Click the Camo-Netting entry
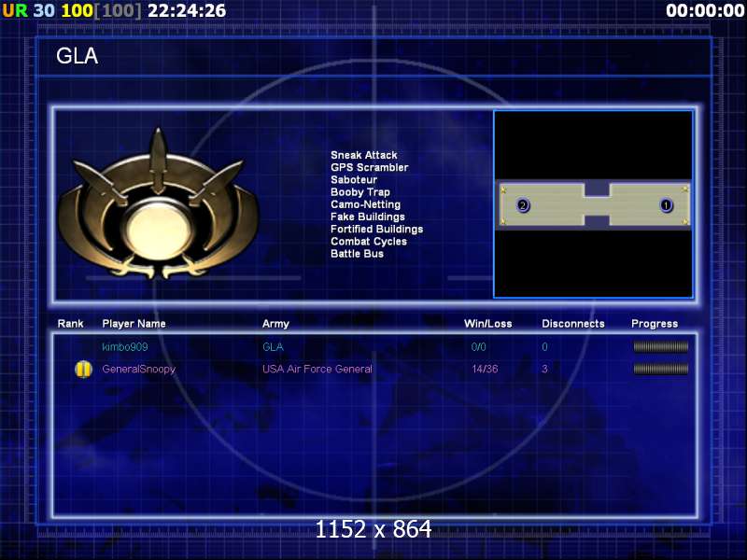This screenshot has height=560, width=747. (x=365, y=204)
